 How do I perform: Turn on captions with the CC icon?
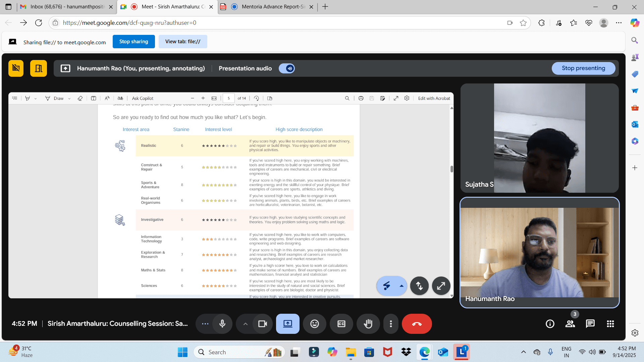[x=341, y=324]
